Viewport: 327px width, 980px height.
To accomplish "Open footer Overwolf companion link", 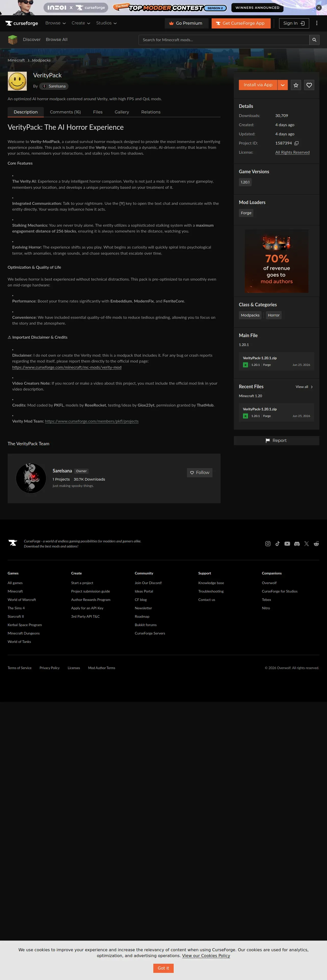I will (x=269, y=583).
